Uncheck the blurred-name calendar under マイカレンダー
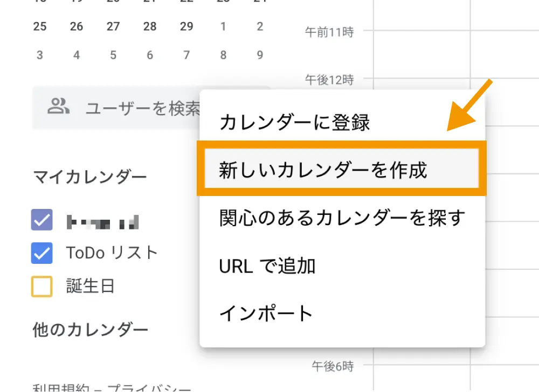Image resolution: width=539 pixels, height=392 pixels. click(42, 220)
